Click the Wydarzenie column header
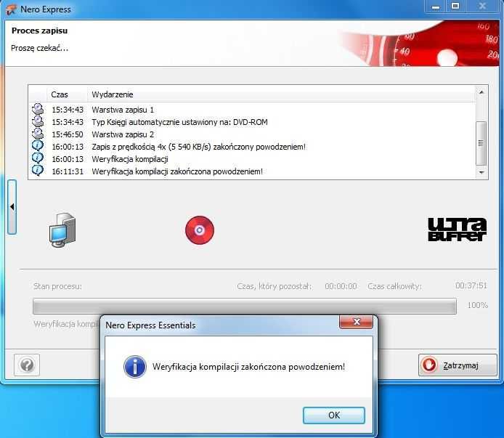This screenshot has width=504, height=438. 280,94
